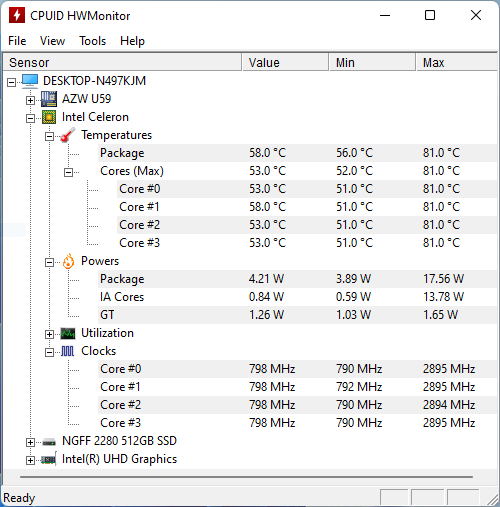Click the green graph Utilization icon
This screenshot has height=507, width=500.
click(x=68, y=333)
